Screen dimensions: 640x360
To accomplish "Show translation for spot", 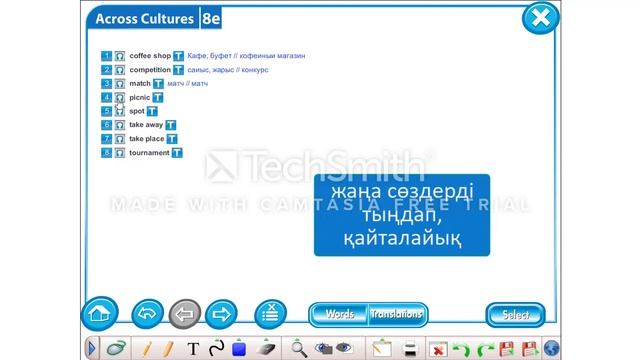I will pyautogui.click(x=152, y=111).
